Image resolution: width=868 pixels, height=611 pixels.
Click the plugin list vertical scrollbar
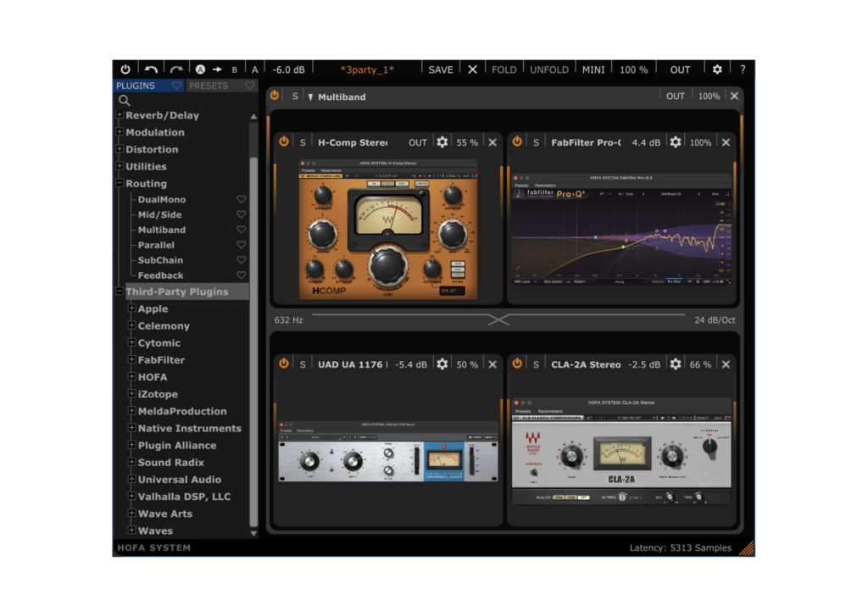(253, 342)
